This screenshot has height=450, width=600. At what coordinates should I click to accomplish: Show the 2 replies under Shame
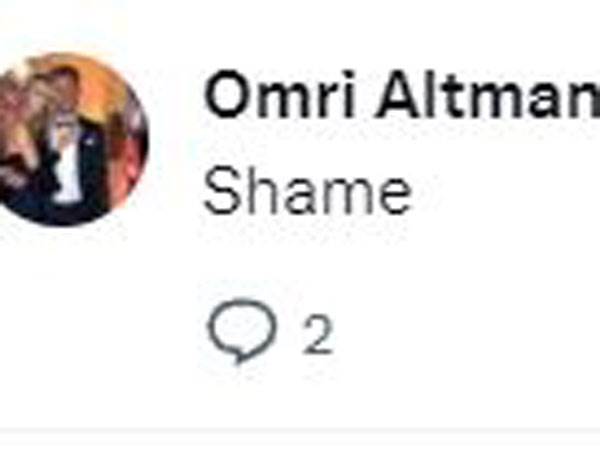coord(270,336)
